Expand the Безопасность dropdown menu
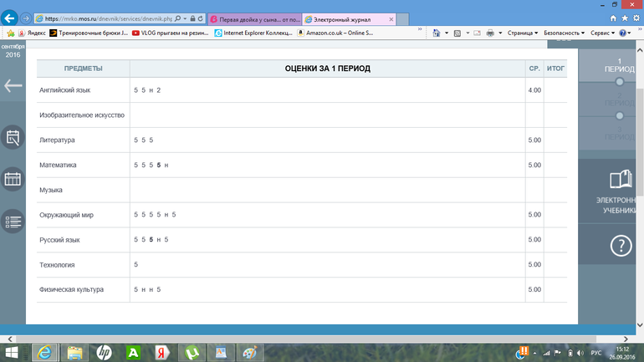This screenshot has width=644, height=362. click(x=565, y=33)
